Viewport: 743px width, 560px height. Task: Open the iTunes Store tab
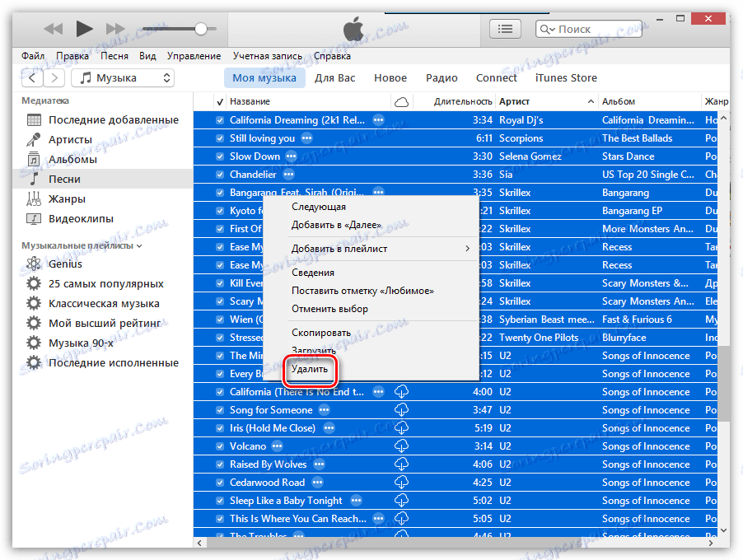click(x=566, y=78)
